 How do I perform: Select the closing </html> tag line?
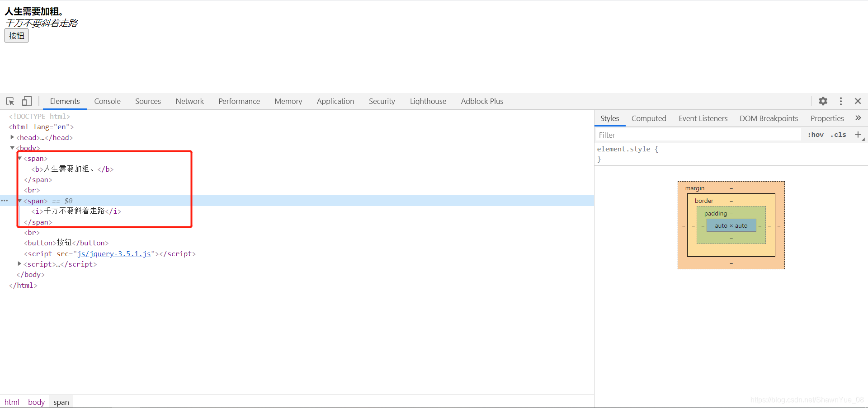coord(23,286)
